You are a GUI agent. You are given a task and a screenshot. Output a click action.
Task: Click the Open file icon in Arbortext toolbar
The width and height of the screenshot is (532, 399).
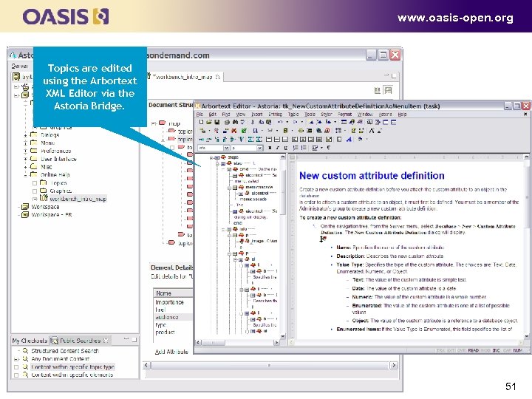coord(209,122)
